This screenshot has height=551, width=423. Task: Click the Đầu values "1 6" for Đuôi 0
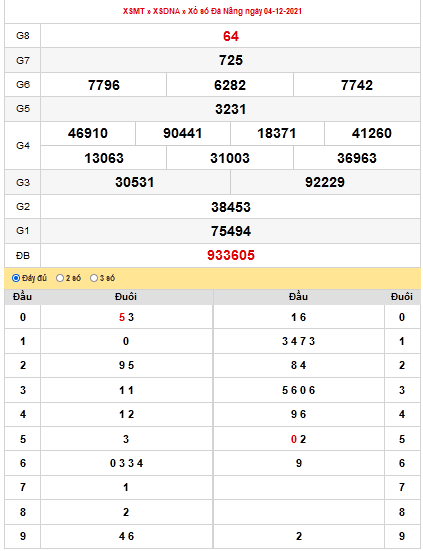point(298,317)
